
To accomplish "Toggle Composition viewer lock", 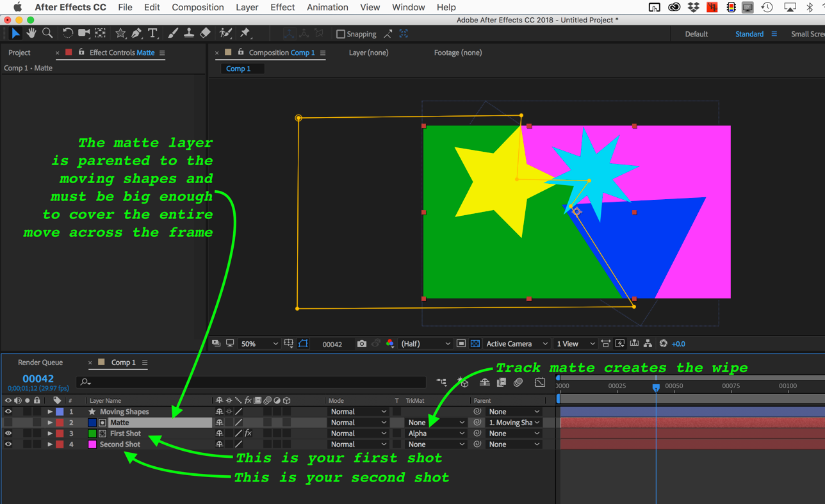I will [241, 53].
